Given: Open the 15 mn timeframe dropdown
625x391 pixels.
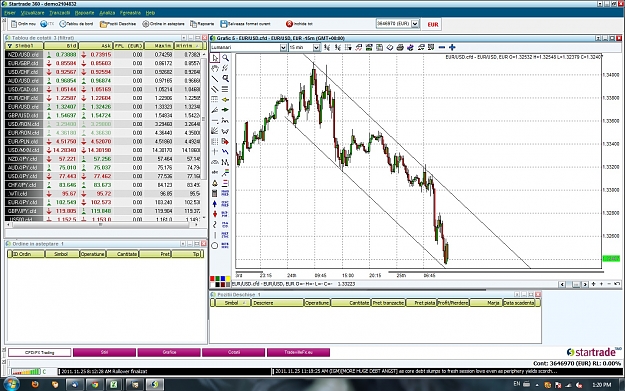Looking at the screenshot, I should (x=316, y=47).
